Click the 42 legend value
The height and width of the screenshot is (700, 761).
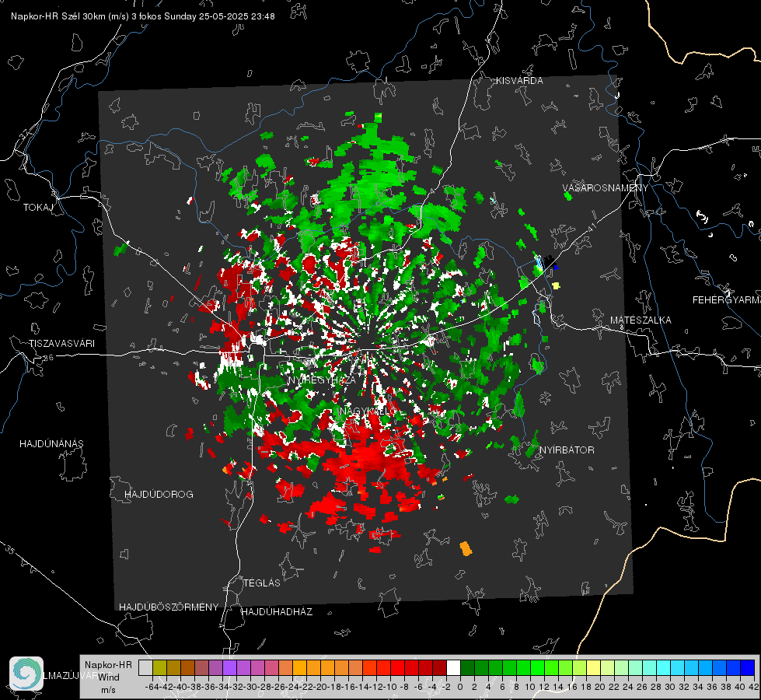tap(753, 687)
